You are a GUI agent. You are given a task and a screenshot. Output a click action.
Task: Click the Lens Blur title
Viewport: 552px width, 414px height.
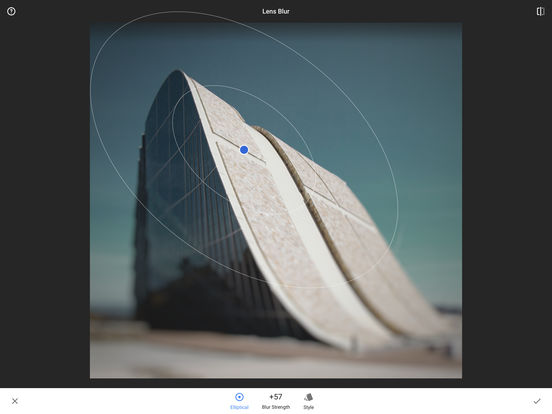tap(276, 12)
